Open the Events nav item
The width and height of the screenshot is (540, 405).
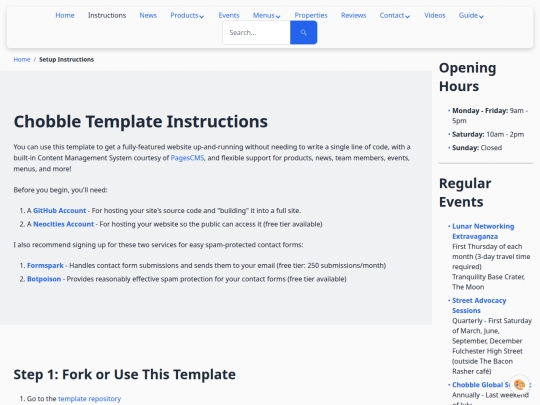[229, 15]
